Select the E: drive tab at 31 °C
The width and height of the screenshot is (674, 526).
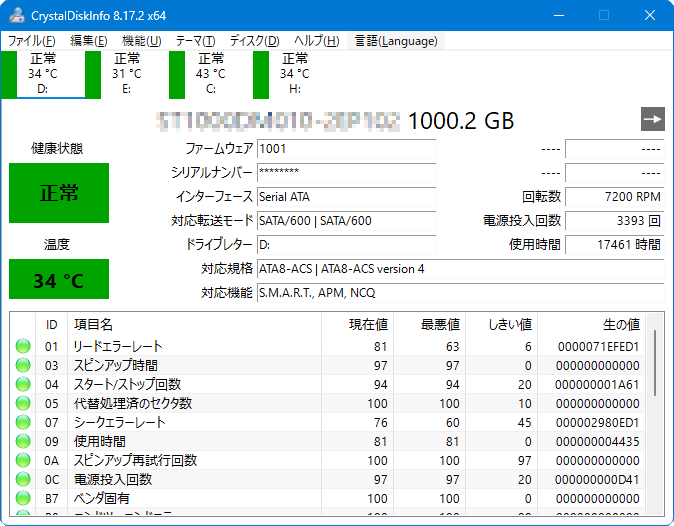coord(127,75)
